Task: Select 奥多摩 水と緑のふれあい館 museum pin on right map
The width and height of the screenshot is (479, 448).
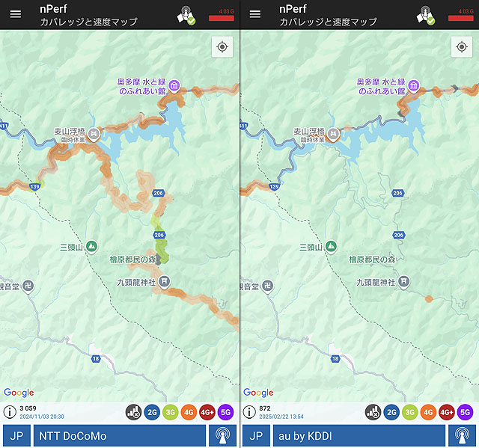Action: pyautogui.click(x=414, y=86)
